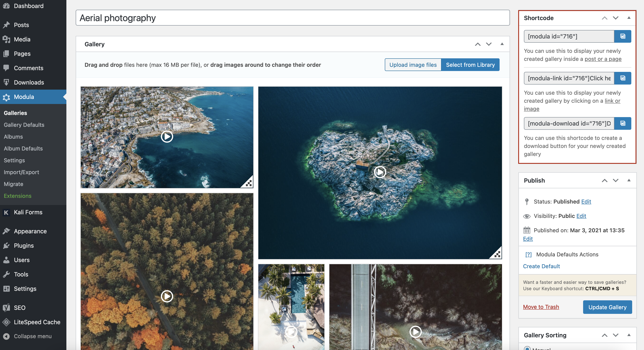
Task: Click the play icon on the island photo
Action: tap(380, 172)
